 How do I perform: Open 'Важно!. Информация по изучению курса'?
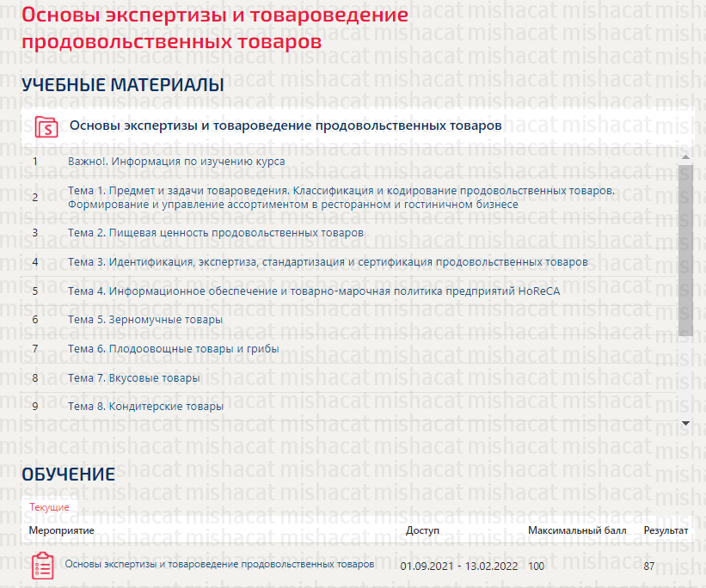coord(176,161)
